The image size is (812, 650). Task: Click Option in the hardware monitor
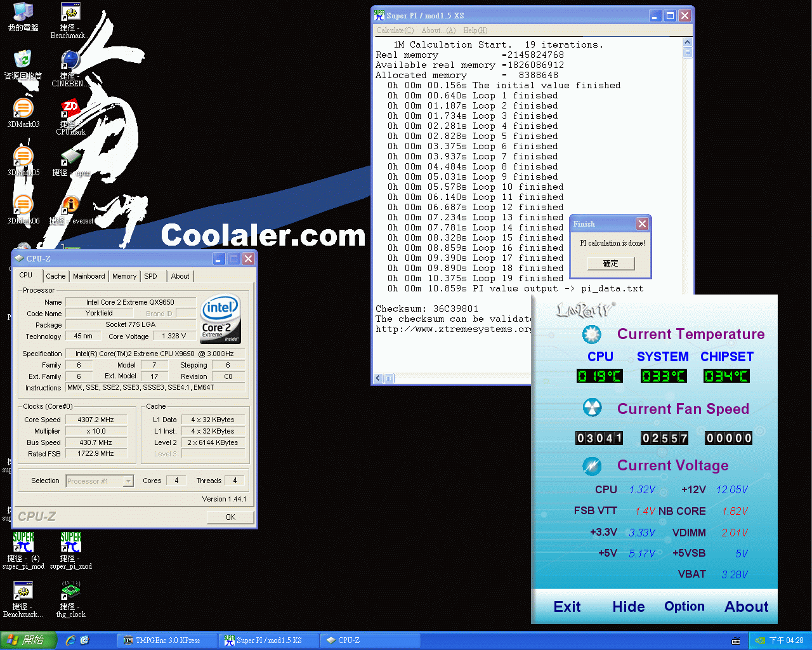coord(684,606)
